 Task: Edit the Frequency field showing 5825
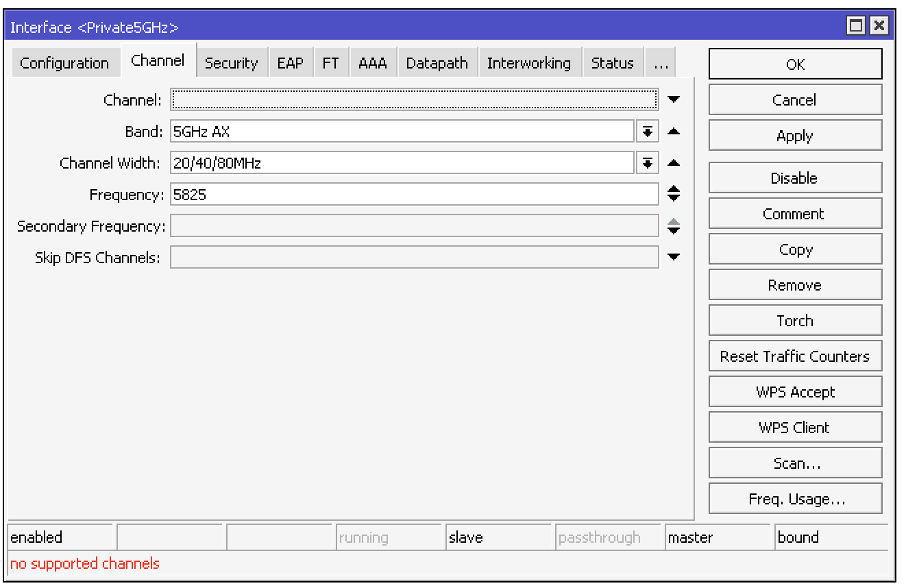tap(411, 194)
